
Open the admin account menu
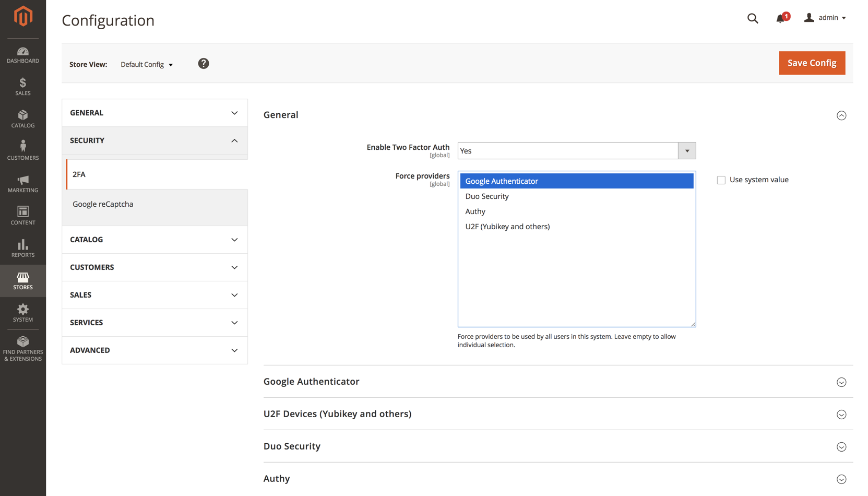825,18
